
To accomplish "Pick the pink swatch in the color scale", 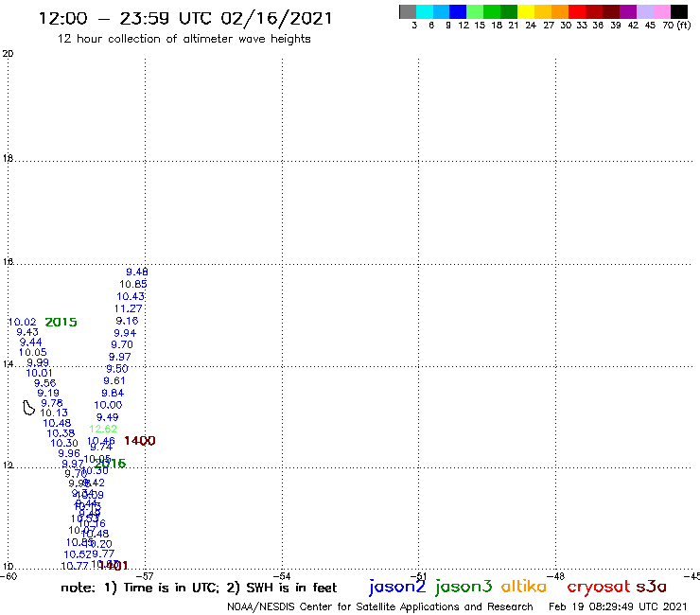I will (x=662, y=11).
